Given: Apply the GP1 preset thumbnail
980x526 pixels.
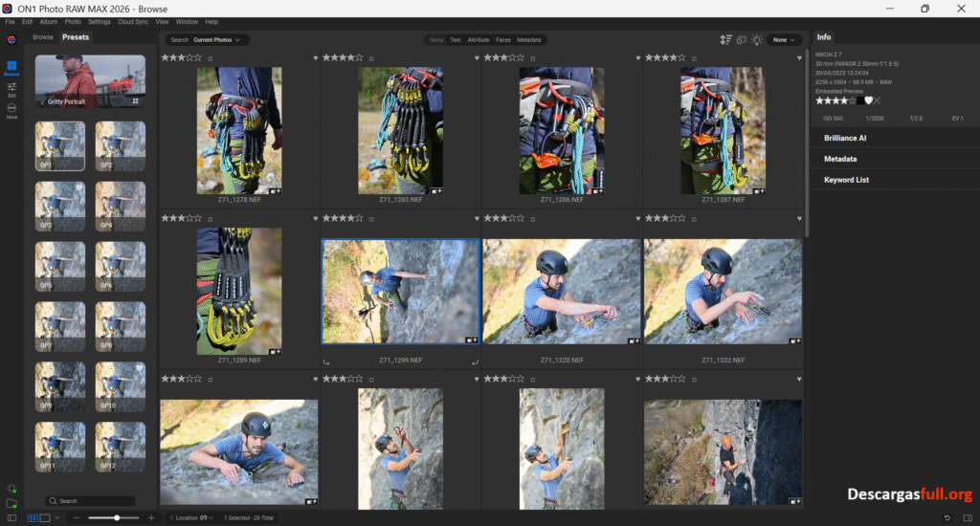Looking at the screenshot, I should (60, 146).
